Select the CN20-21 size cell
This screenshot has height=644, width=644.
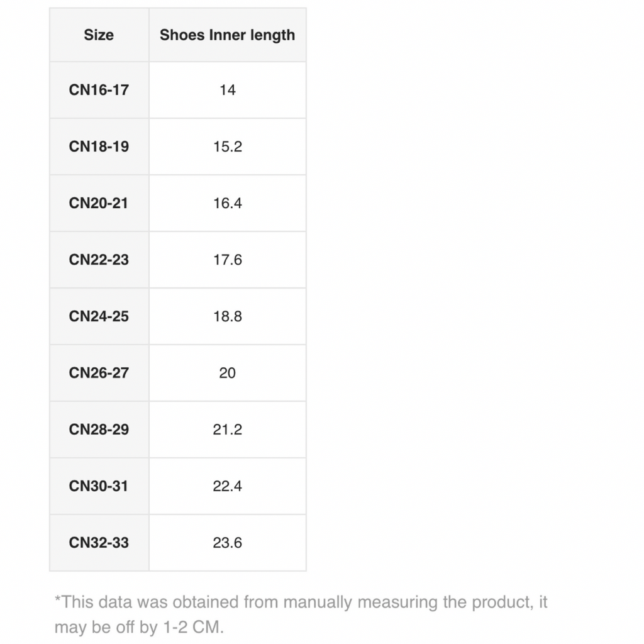point(99,203)
